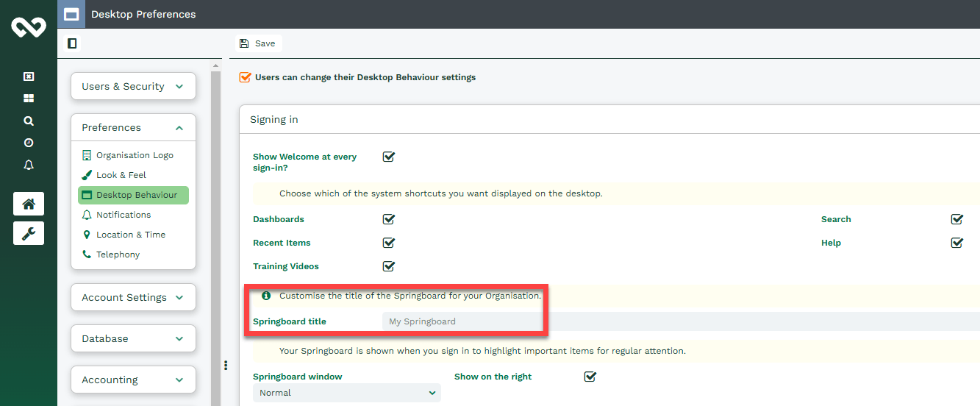
Task: Click the Springboard title input field
Action: tap(681, 321)
